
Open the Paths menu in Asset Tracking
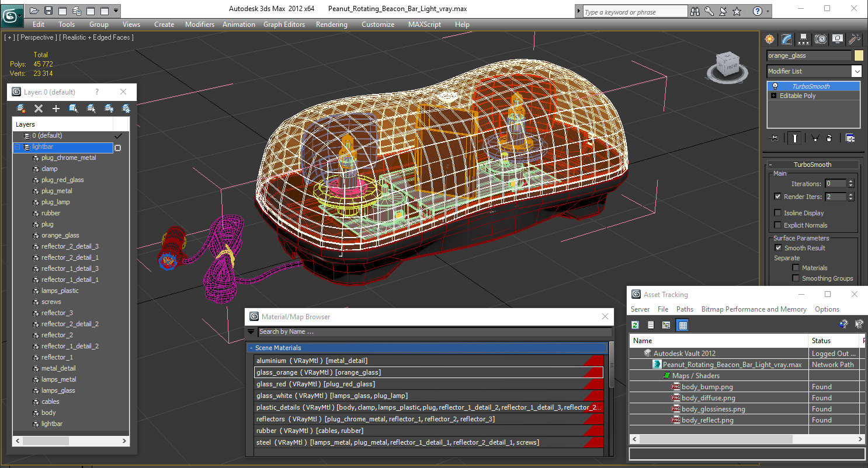pos(685,309)
